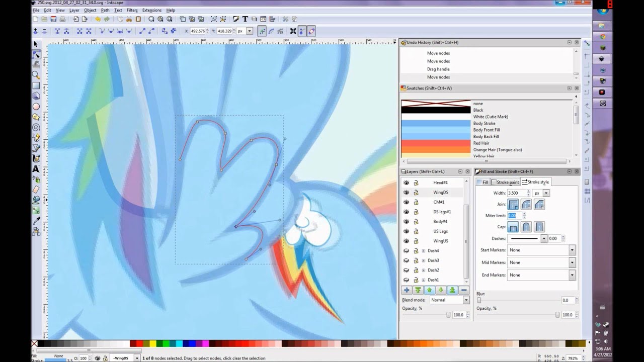
Task: Pick the Body Stroke swatch
Action: tap(436, 123)
